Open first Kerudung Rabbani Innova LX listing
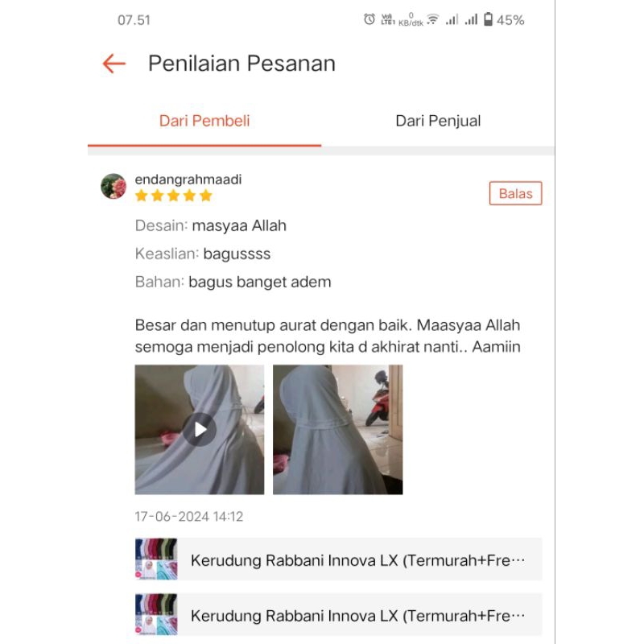 pyautogui.click(x=338, y=559)
